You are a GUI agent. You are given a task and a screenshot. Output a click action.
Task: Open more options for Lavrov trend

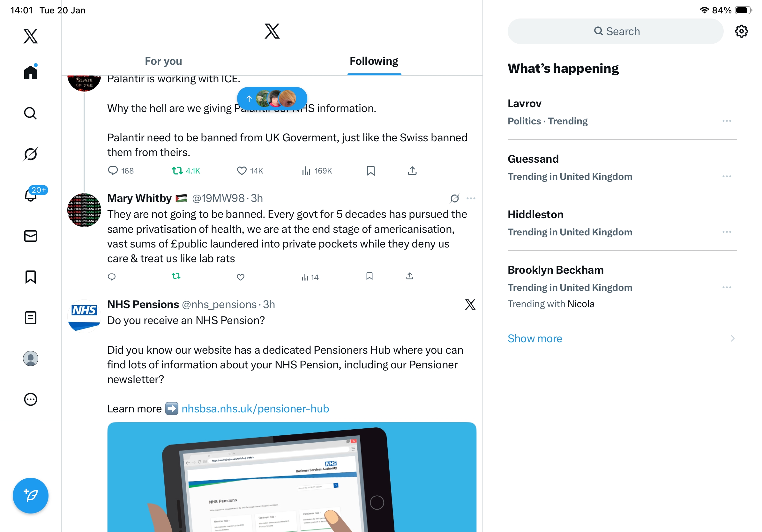coord(727,121)
